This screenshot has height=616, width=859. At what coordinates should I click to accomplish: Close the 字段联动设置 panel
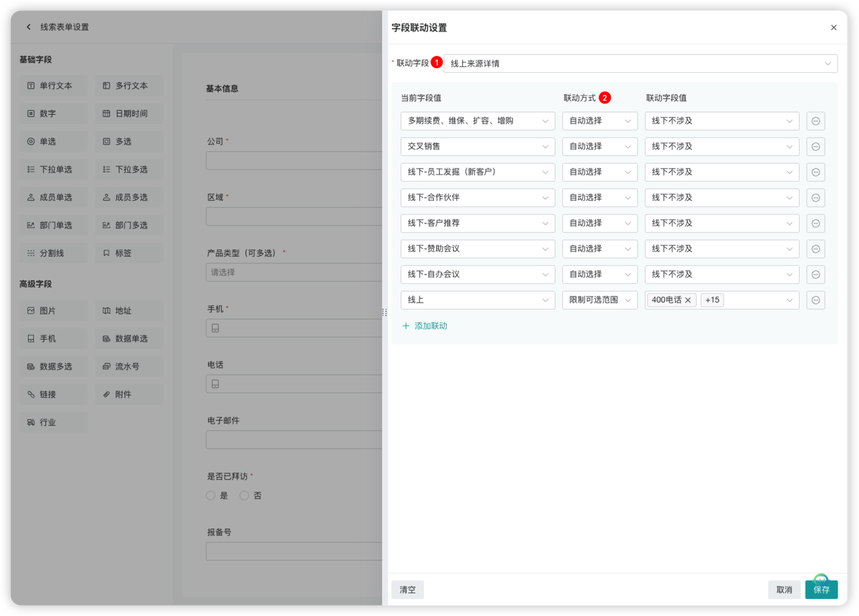(833, 27)
